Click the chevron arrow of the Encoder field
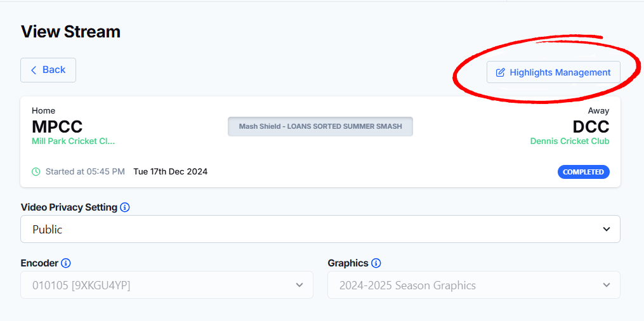The width and height of the screenshot is (644, 321). point(299,285)
